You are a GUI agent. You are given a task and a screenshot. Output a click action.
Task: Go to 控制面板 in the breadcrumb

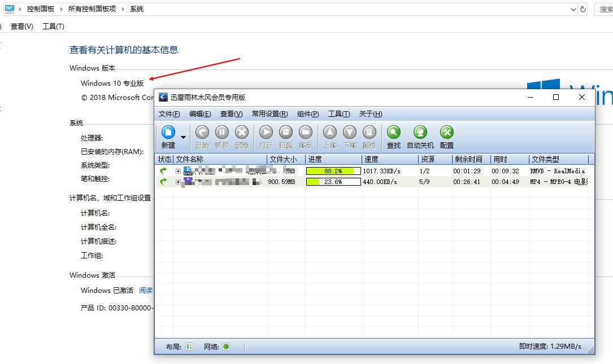(x=40, y=9)
